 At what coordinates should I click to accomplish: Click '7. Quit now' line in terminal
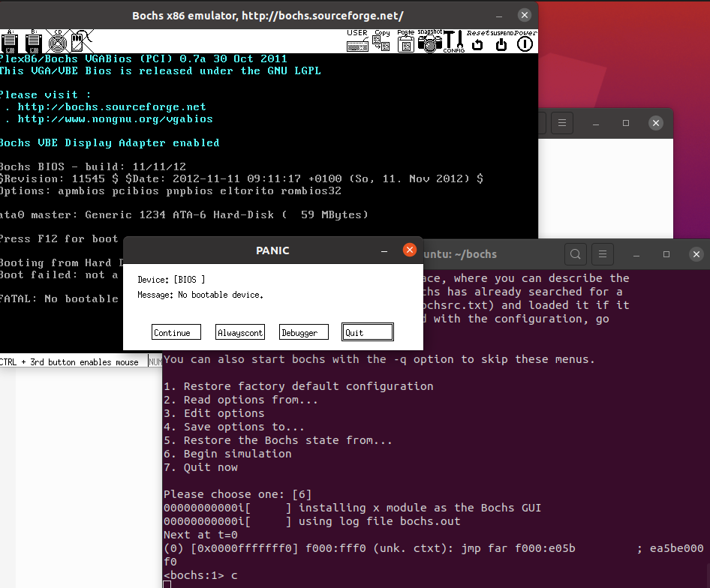[x=200, y=467]
